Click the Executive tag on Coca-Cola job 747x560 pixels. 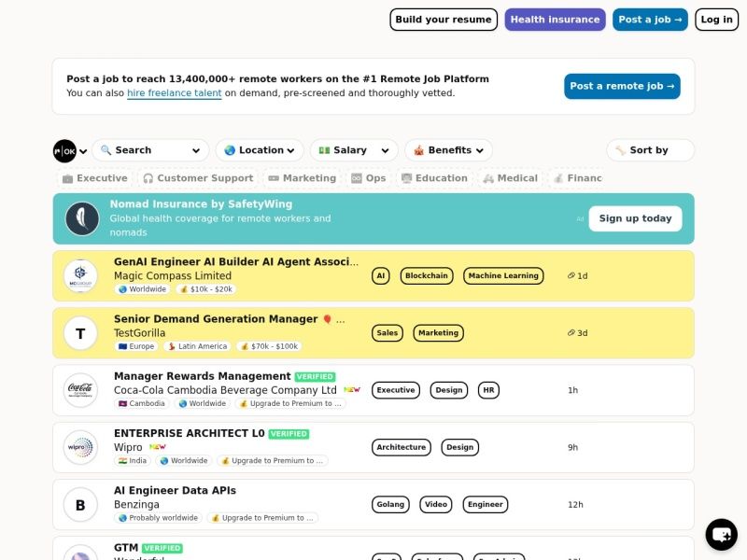(396, 390)
